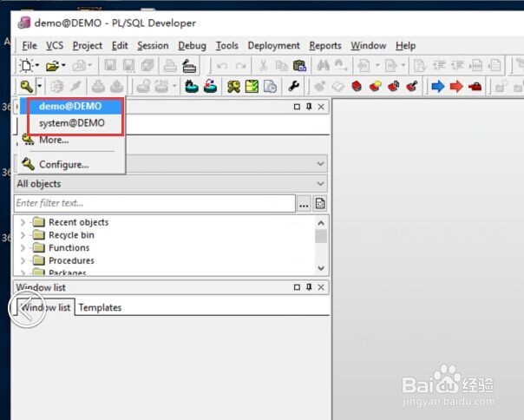The height and width of the screenshot is (420, 524).
Task: Click the ellipsis button beside filter field
Action: click(x=304, y=204)
